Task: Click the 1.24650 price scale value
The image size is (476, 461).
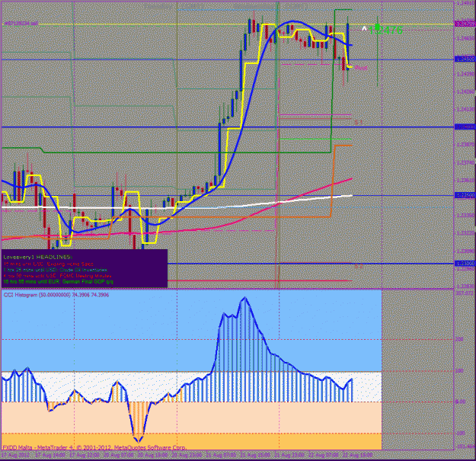Action: (x=465, y=39)
